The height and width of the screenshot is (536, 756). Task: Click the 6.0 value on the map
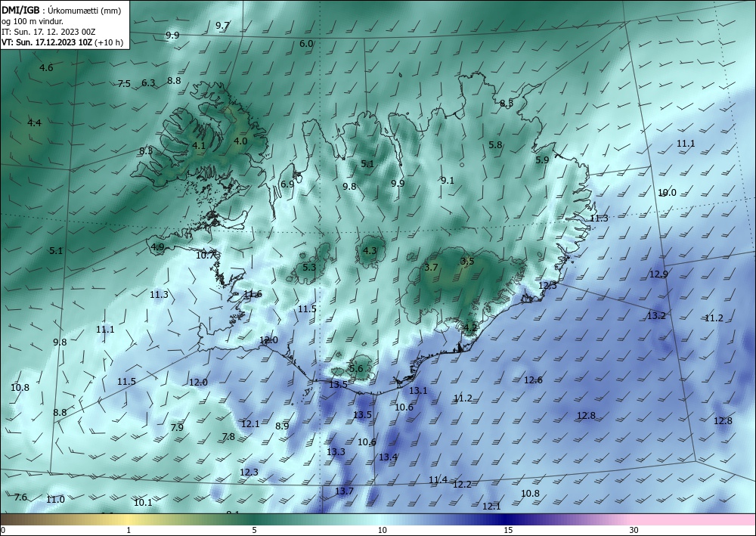click(306, 43)
